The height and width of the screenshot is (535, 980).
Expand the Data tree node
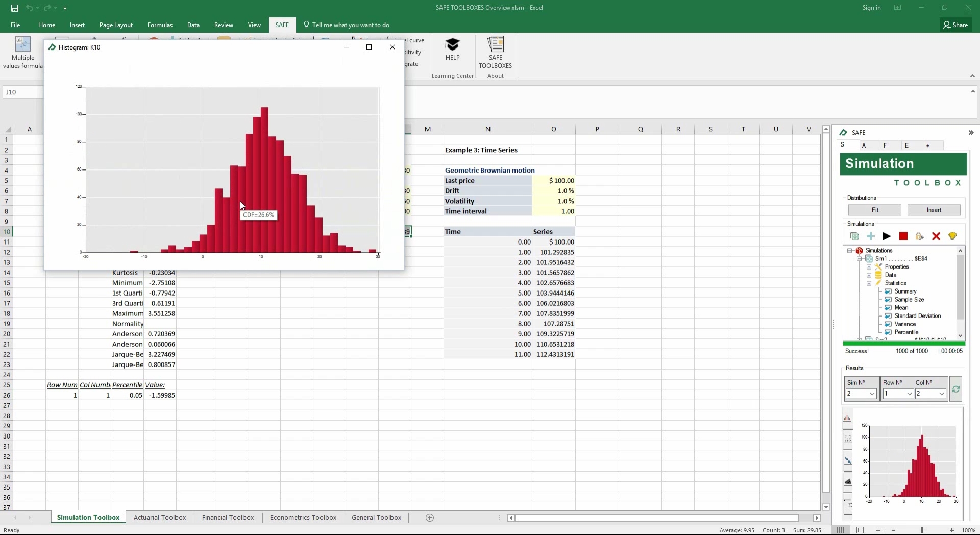point(869,275)
